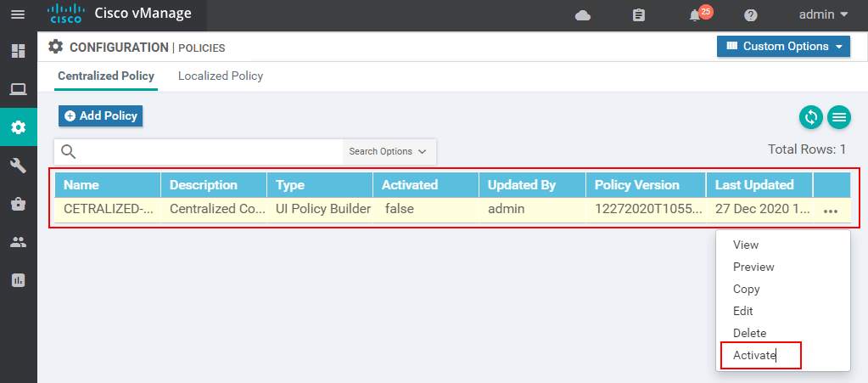
Task: Open the clipboard tasks icon
Action: click(639, 15)
